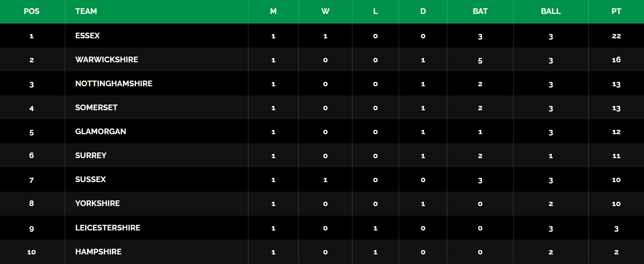Select the BALL column header
This screenshot has width=644, height=264.
tap(550, 11)
